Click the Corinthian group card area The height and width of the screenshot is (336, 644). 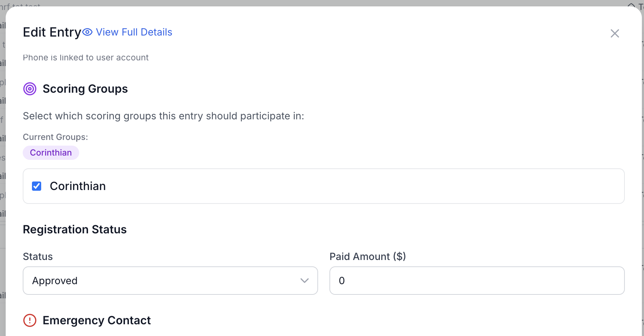[x=323, y=186]
